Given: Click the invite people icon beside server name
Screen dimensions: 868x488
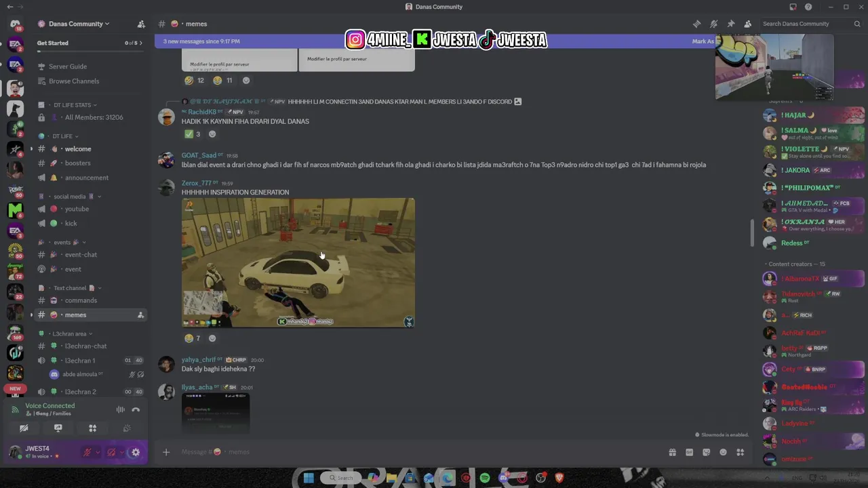Looking at the screenshot, I should click(141, 24).
